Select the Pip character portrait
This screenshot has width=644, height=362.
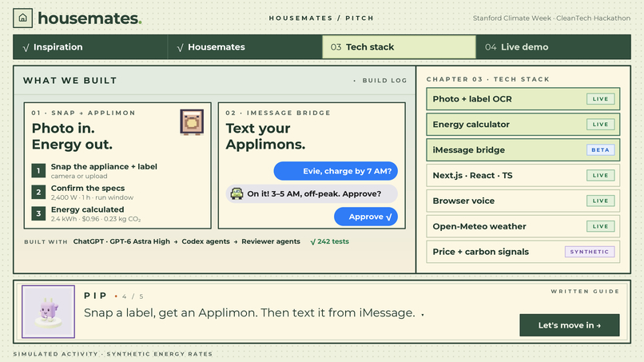[49, 312]
